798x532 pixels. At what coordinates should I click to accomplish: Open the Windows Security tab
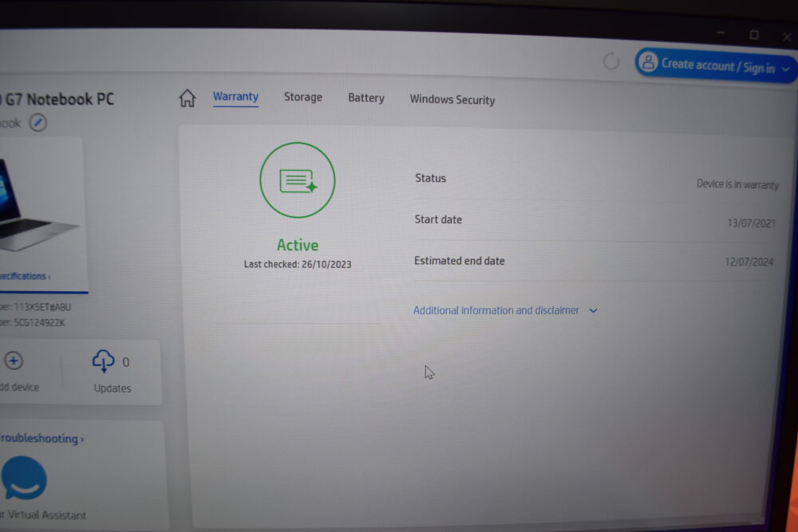452,100
